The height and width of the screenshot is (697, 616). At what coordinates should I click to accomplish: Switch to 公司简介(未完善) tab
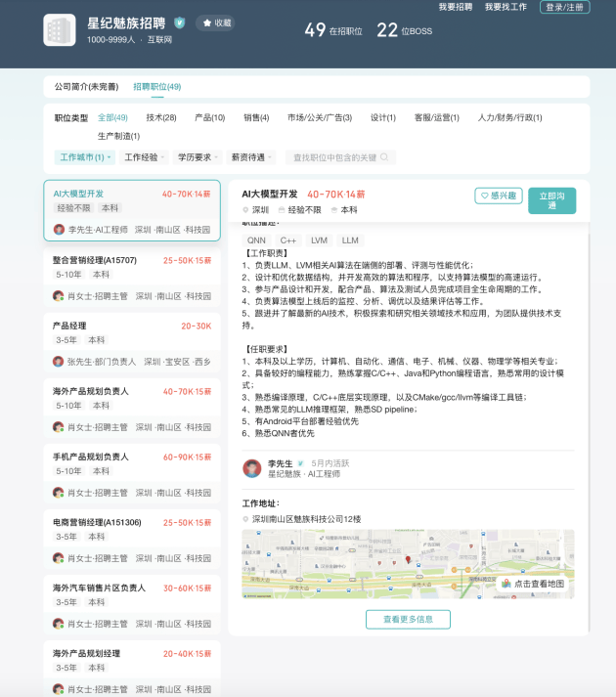[86, 87]
